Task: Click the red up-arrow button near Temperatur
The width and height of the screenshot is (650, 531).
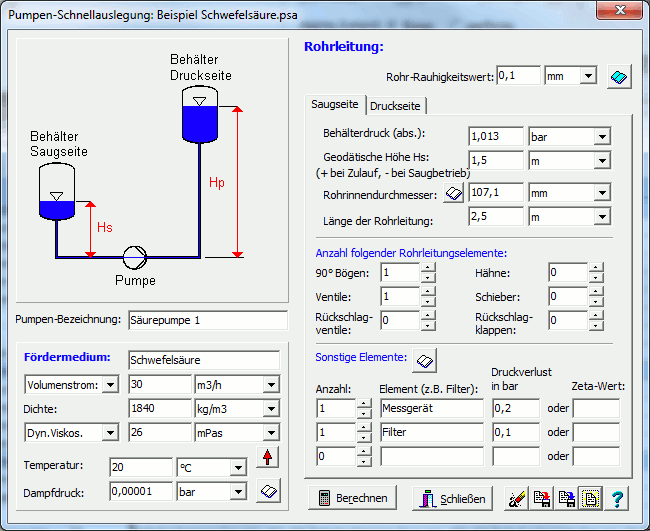Action: point(267,458)
